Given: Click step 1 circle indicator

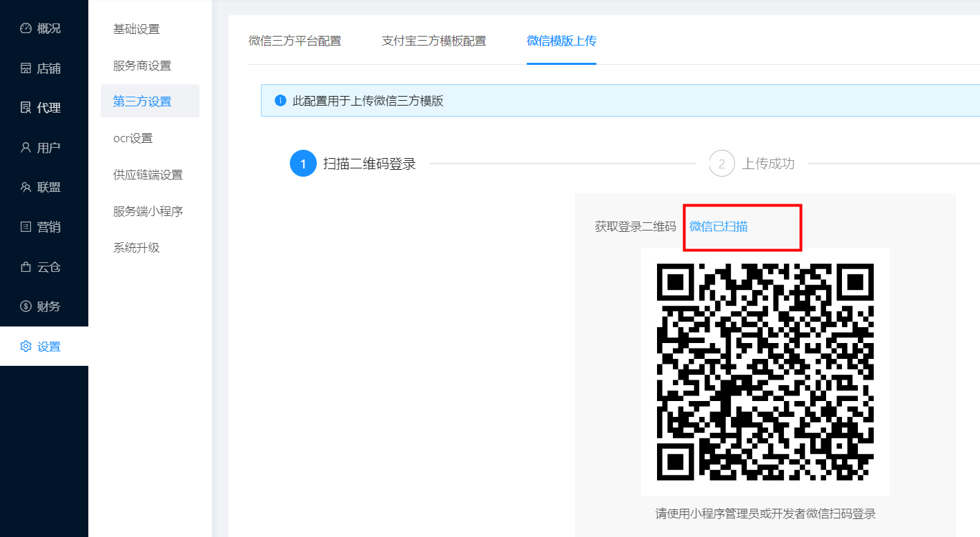Looking at the screenshot, I should 303,164.
